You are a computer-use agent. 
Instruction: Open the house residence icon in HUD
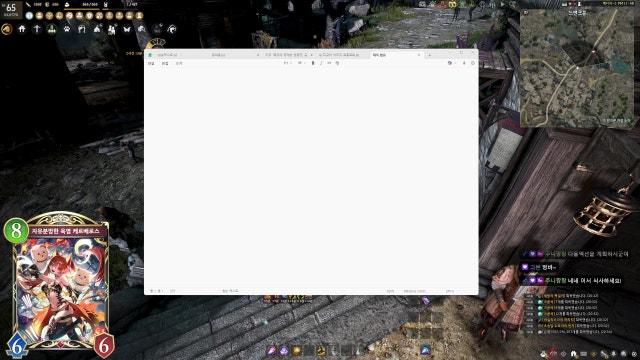click(22, 29)
